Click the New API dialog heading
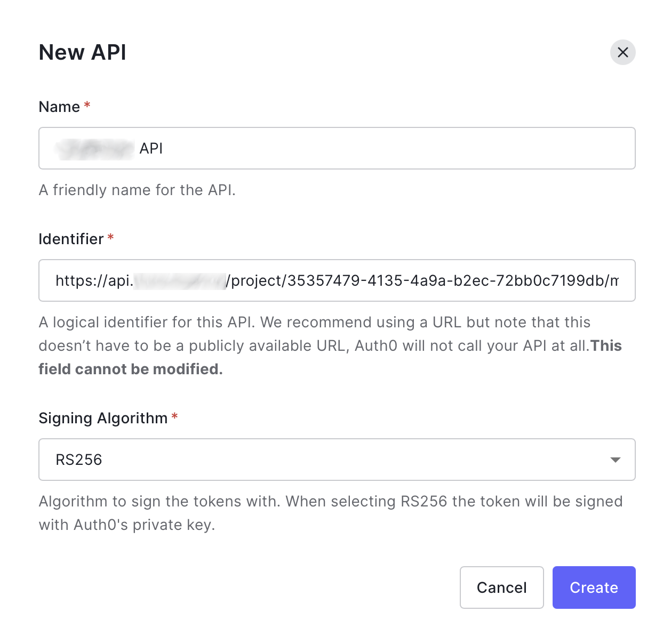671x644 pixels. point(83,52)
